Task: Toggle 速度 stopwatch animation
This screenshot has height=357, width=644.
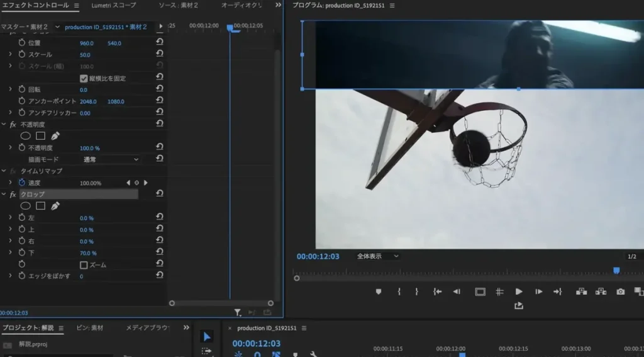Action: 22,182
